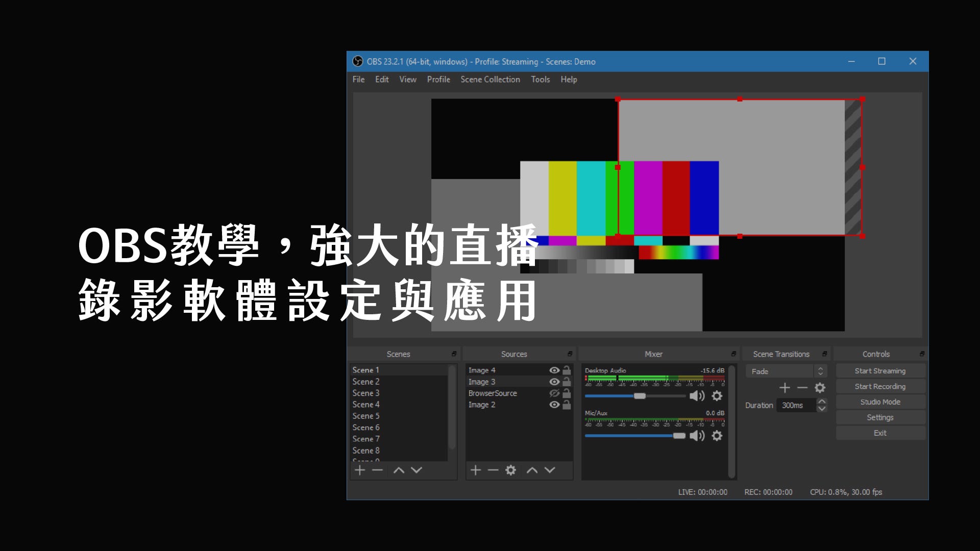Select Scene 5 in the Scenes list
The width and height of the screenshot is (980, 551).
pyautogui.click(x=399, y=416)
